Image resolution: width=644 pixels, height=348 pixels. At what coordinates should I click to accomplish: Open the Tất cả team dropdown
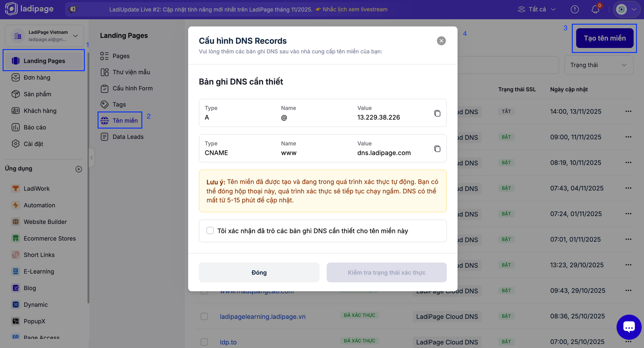click(537, 9)
